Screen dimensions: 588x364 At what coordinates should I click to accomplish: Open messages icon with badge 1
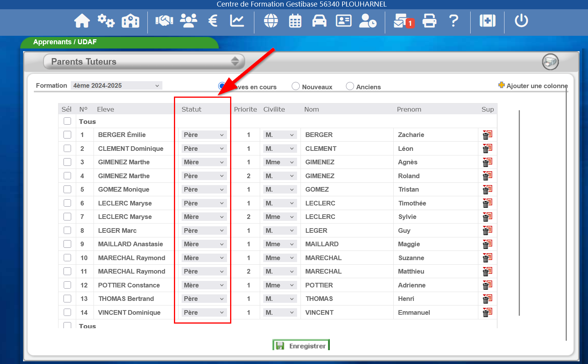coord(404,21)
